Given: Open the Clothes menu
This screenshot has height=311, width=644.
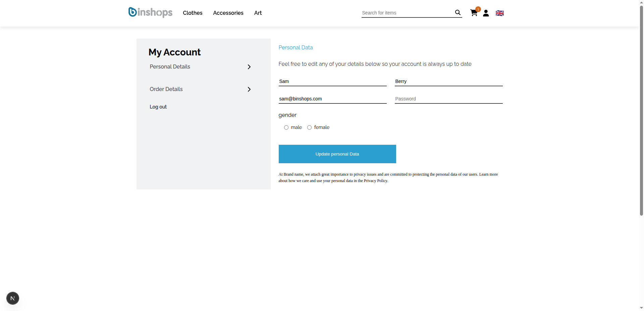Looking at the screenshot, I should [193, 13].
